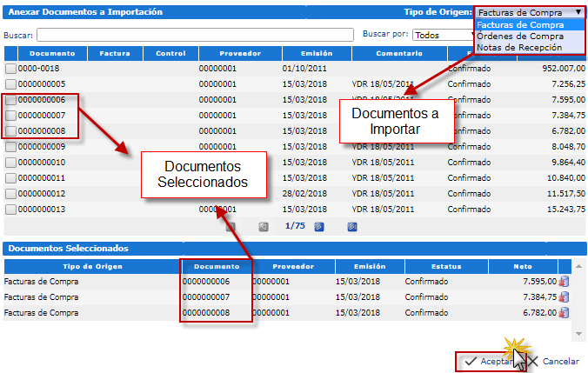Click Neto value 7.595,00 in selected list

pyautogui.click(x=539, y=281)
